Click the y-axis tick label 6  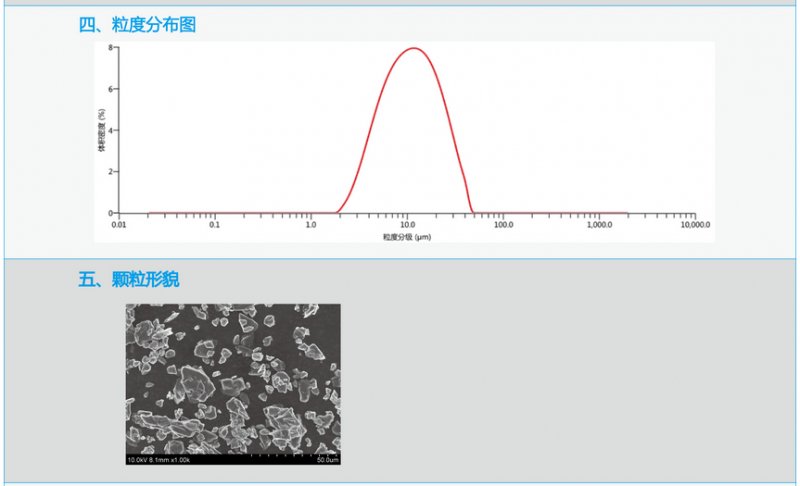110,89
